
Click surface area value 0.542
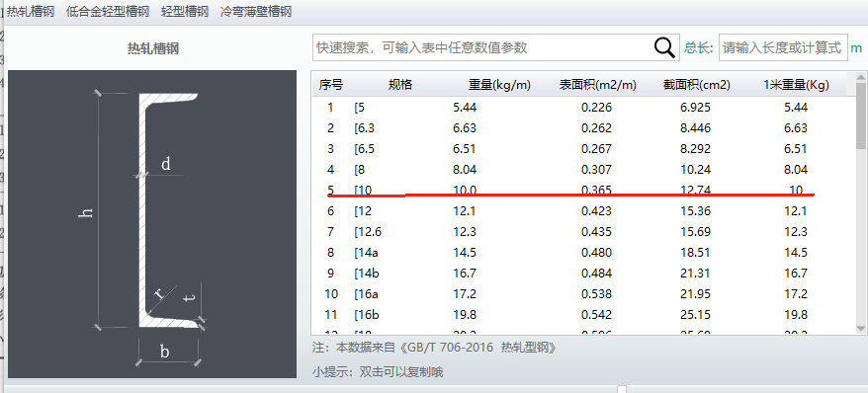[596, 315]
